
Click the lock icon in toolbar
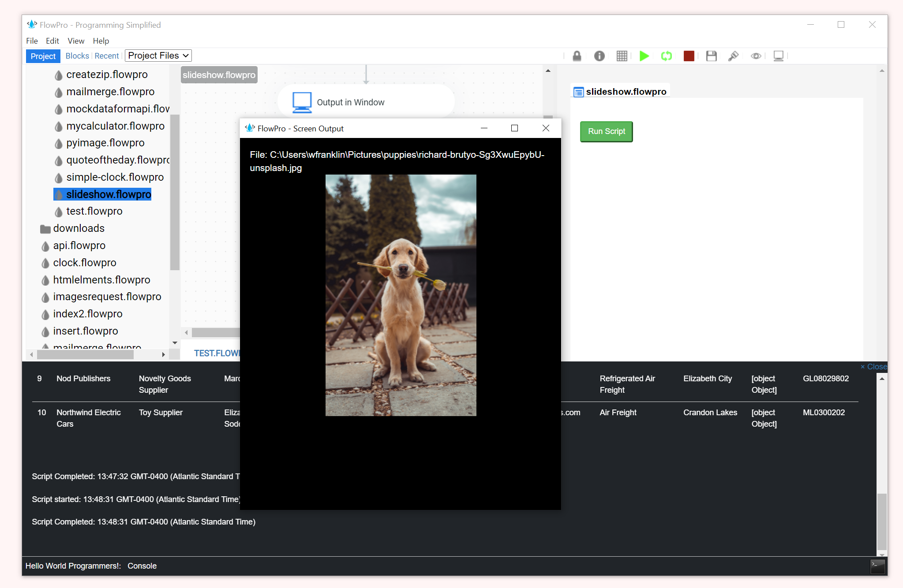[577, 56]
